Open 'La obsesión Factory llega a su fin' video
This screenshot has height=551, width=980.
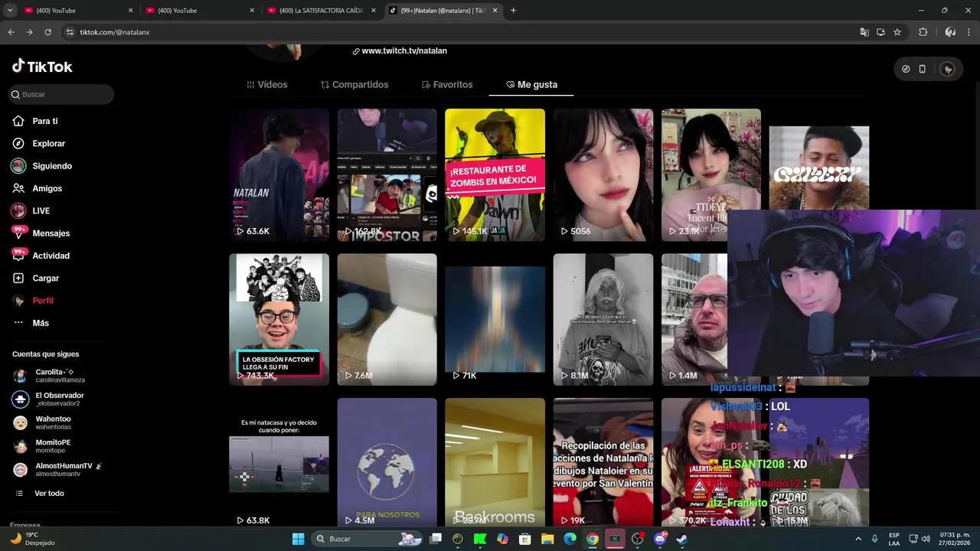(279, 319)
